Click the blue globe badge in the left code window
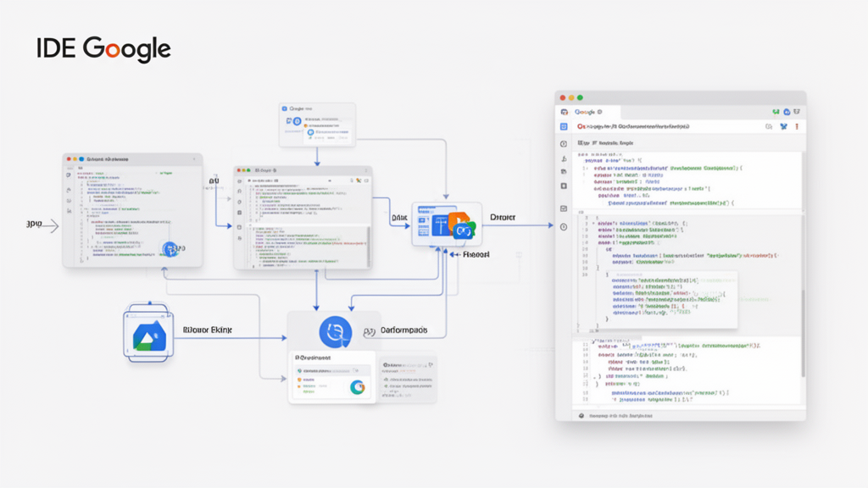 pyautogui.click(x=170, y=249)
